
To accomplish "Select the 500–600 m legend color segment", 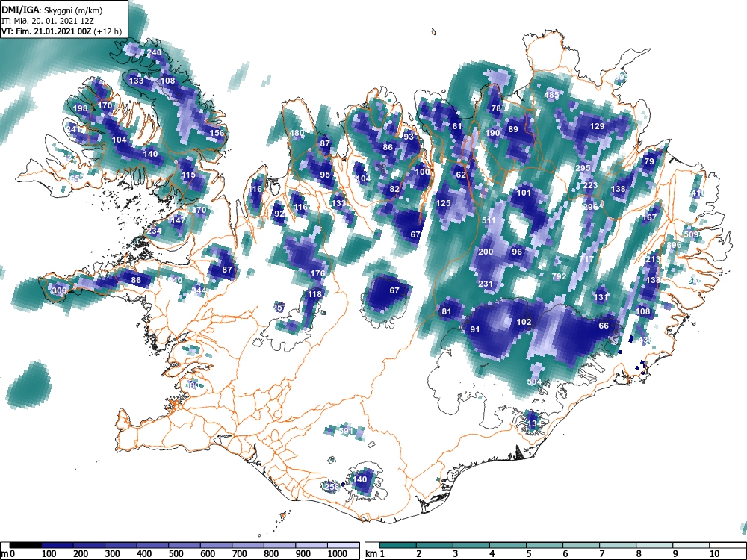I will click(x=185, y=545).
